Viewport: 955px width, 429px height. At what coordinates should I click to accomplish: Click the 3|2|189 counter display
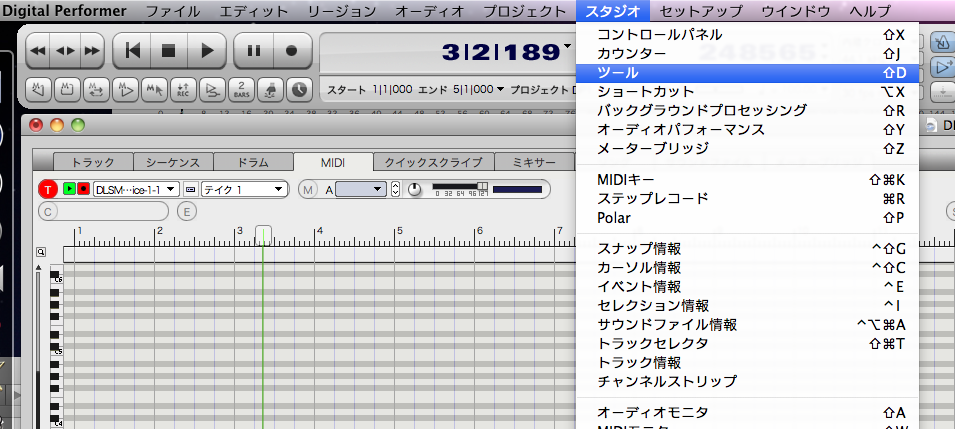pyautogui.click(x=500, y=52)
